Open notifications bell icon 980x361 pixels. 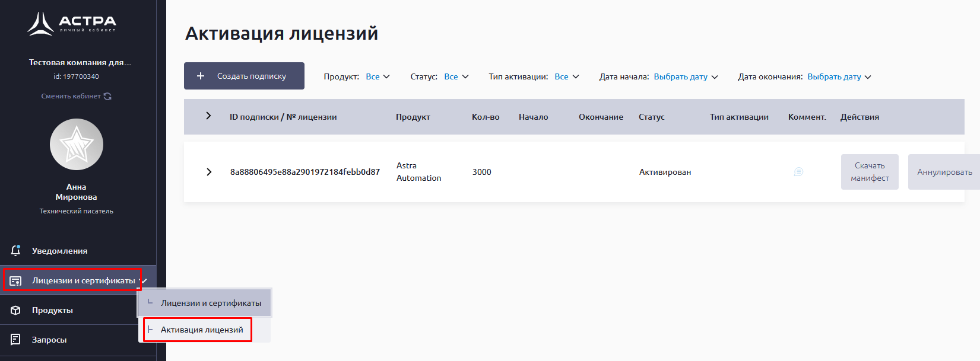[x=16, y=251]
